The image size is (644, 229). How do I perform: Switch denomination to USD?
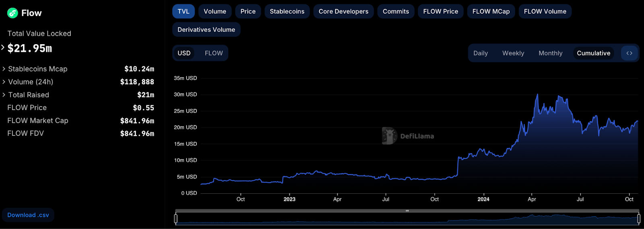[184, 53]
